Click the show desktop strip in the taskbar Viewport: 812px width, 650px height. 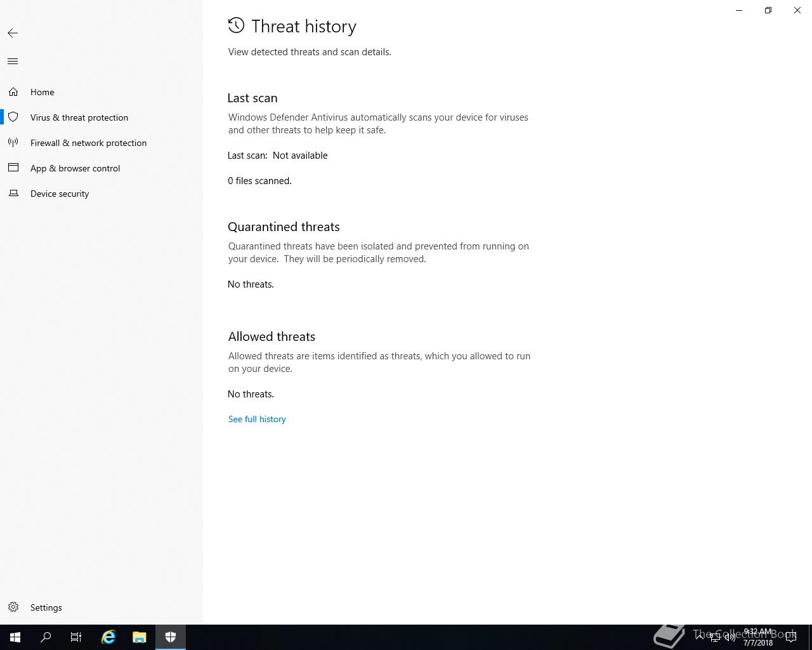tap(810, 637)
